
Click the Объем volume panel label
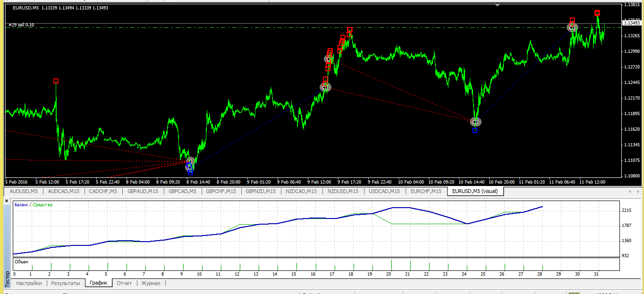click(21, 261)
